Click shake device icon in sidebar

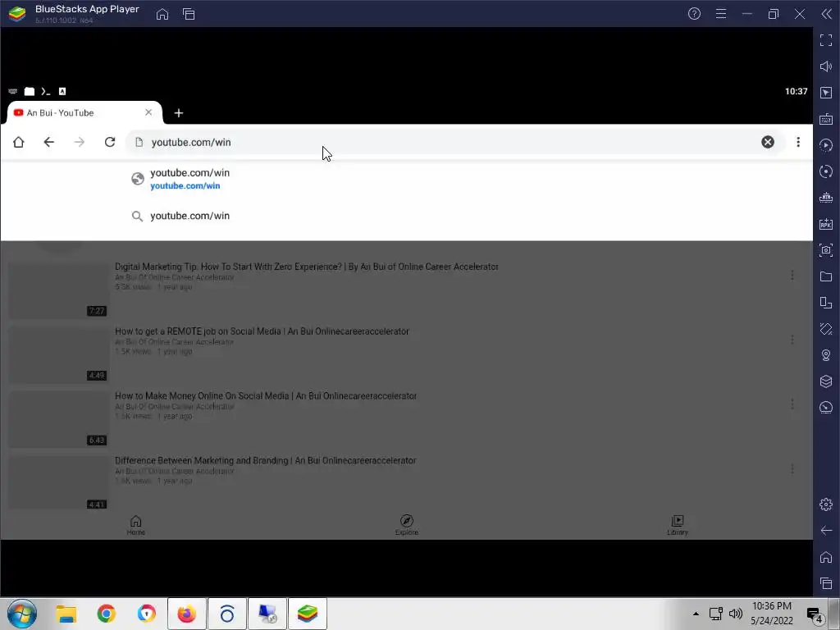click(826, 329)
